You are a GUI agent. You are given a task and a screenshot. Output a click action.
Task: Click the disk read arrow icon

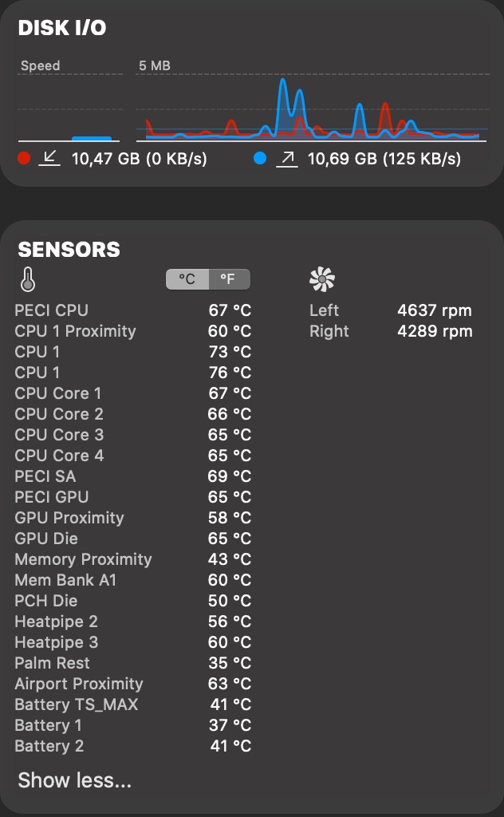click(49, 159)
